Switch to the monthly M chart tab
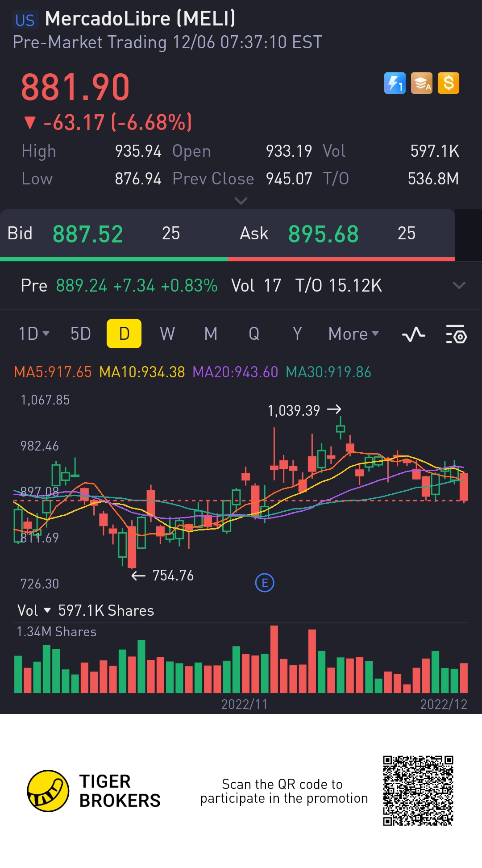Viewport: 482px width, 868px height. pos(211,334)
